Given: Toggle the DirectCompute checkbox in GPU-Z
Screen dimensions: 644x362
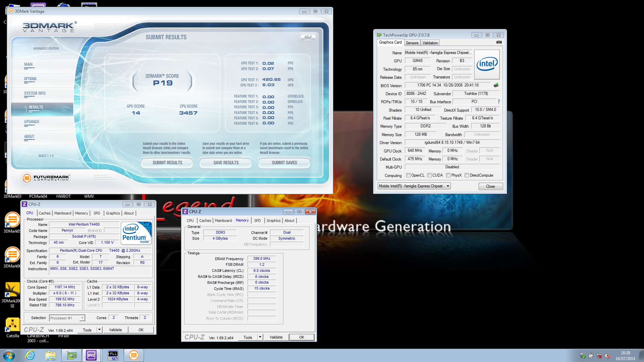Looking at the screenshot, I should tap(467, 175).
